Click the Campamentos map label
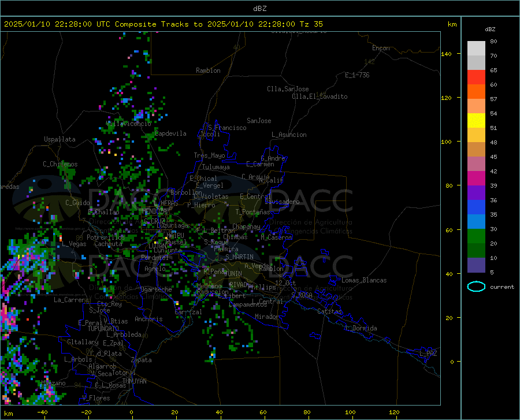The height and width of the screenshot is (420, 520). click(248, 304)
